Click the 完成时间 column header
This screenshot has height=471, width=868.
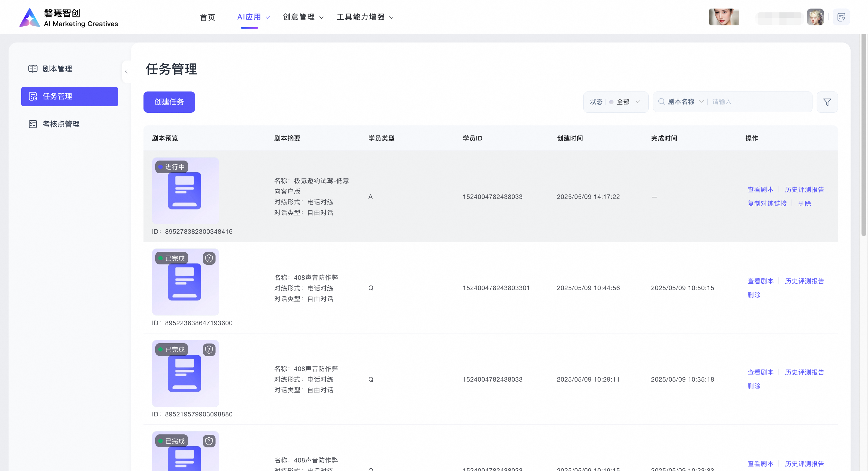click(x=664, y=138)
